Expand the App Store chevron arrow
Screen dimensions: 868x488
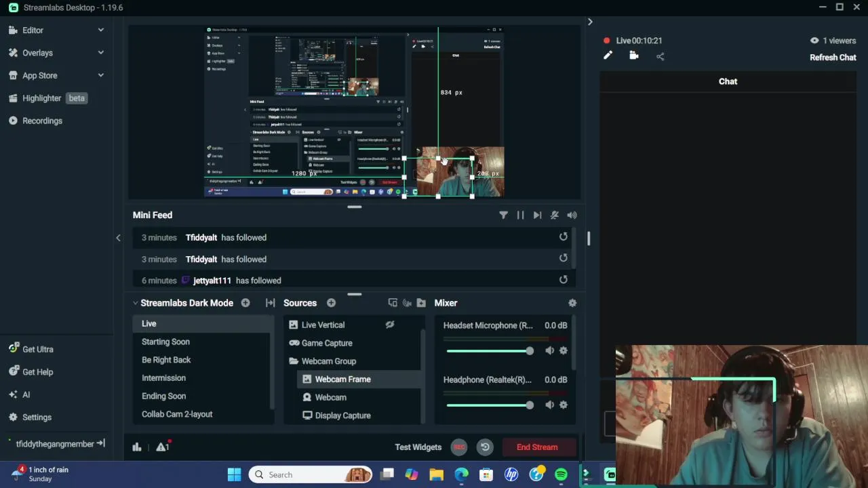tap(101, 75)
